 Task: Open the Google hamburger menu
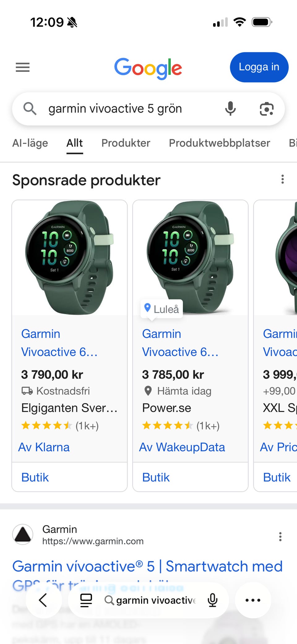coord(23,67)
